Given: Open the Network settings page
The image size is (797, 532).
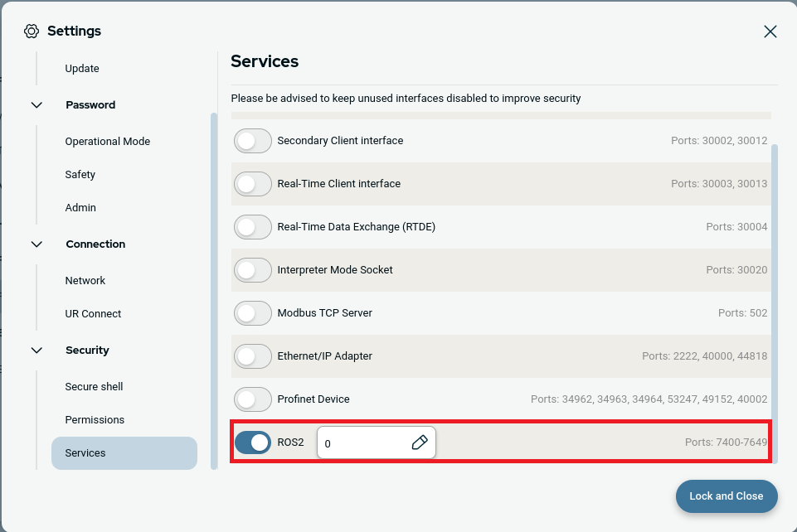Looking at the screenshot, I should pyautogui.click(x=85, y=281).
